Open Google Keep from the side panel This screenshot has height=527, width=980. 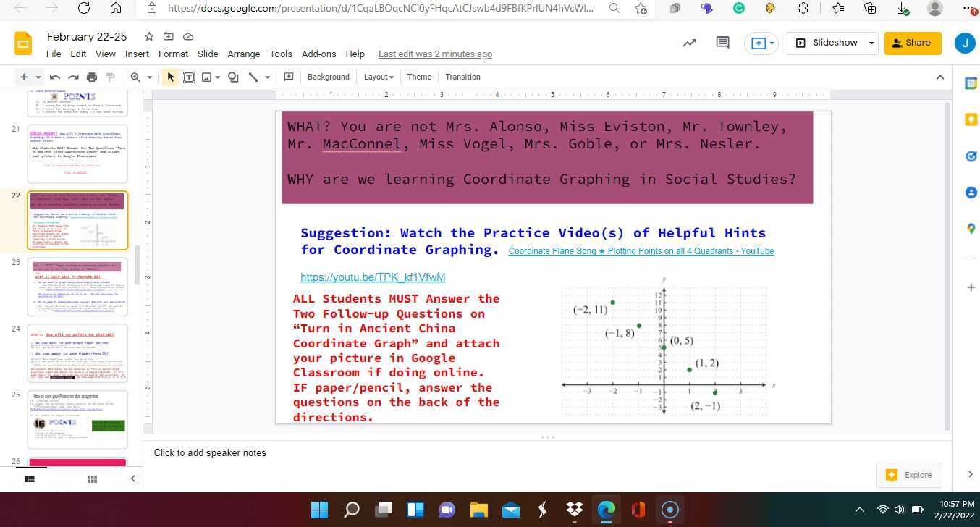click(x=971, y=119)
